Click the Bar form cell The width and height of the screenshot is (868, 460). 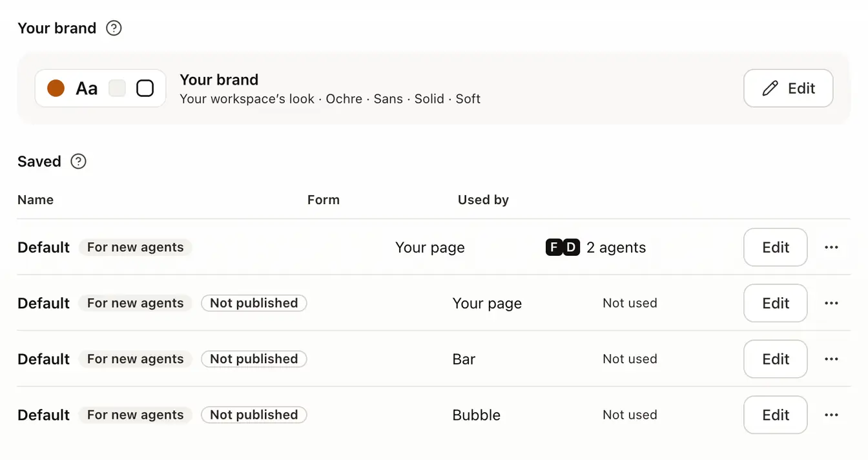464,359
